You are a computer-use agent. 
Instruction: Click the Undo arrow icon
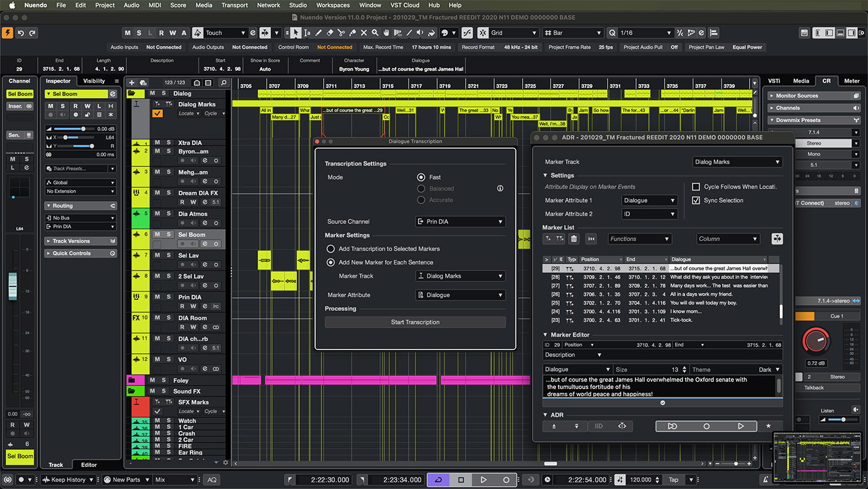(21, 33)
